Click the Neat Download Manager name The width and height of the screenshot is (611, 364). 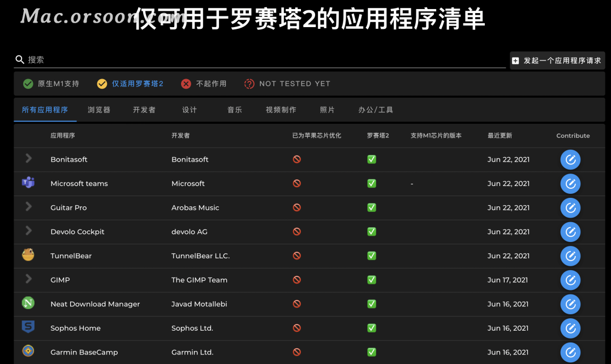[95, 304]
